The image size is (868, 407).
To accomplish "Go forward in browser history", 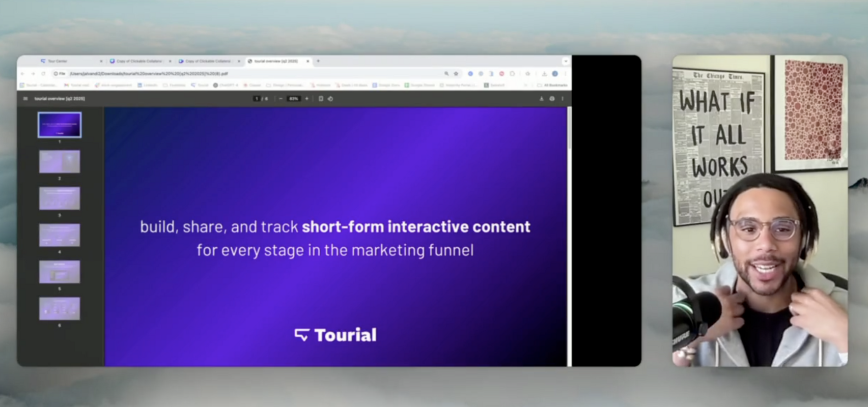I will [x=33, y=74].
